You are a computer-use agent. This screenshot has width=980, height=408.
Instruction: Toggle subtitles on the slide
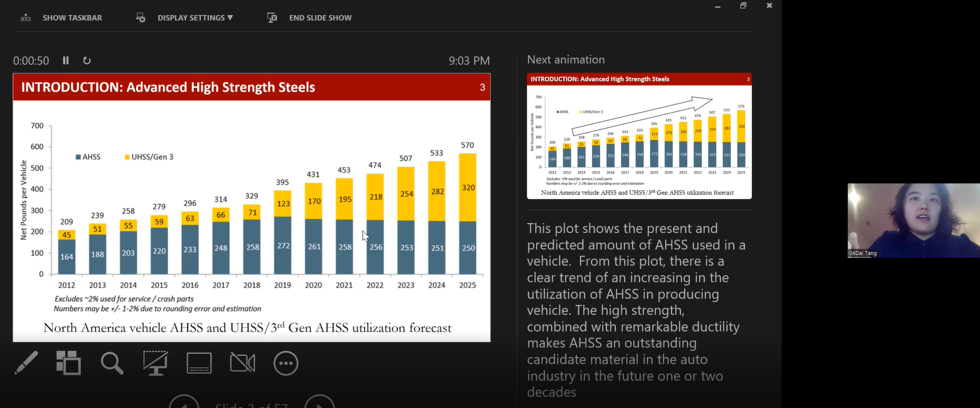point(199,363)
